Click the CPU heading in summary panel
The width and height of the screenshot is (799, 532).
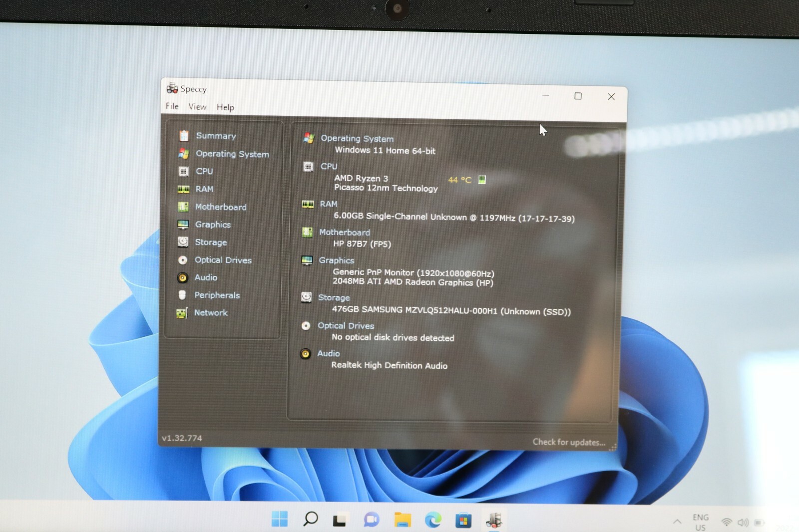[329, 167]
